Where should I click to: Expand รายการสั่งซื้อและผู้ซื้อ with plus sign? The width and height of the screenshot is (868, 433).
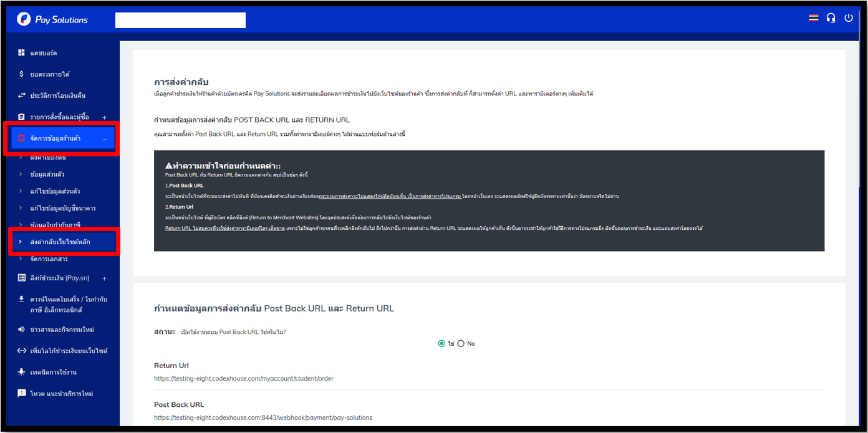pos(104,117)
